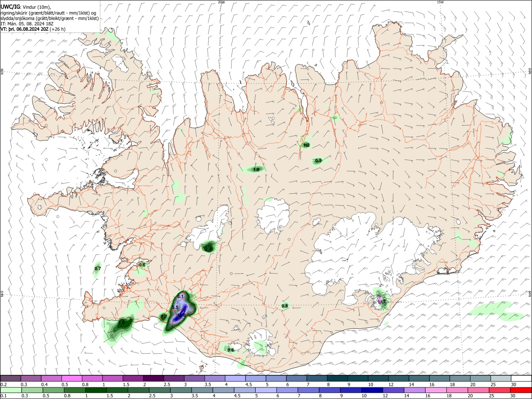Click the light lavender 4–4.5 upper legend swatch

click(236, 378)
